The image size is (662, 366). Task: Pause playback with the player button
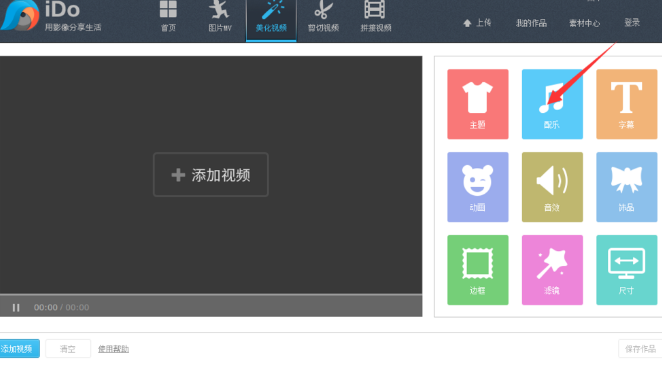(x=16, y=307)
